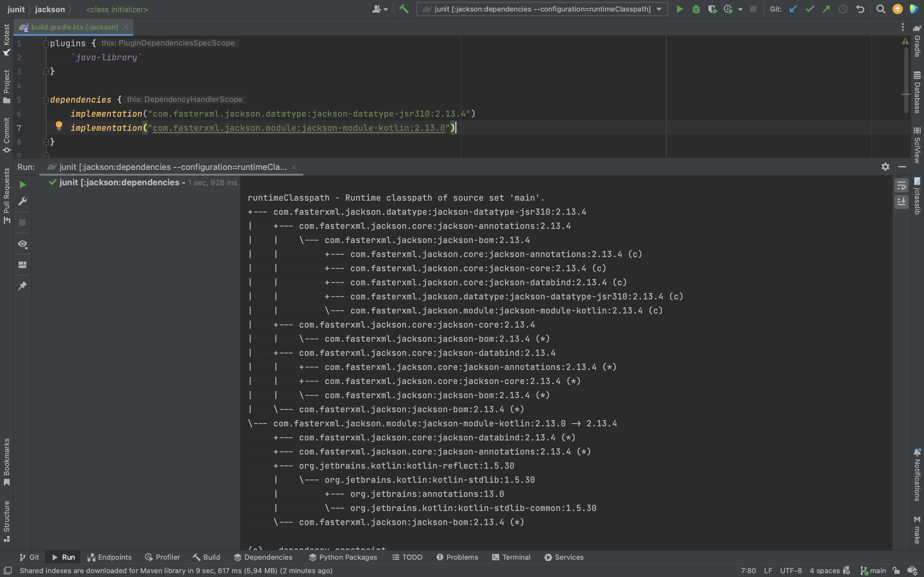Open the run configurations dropdown

(x=659, y=9)
